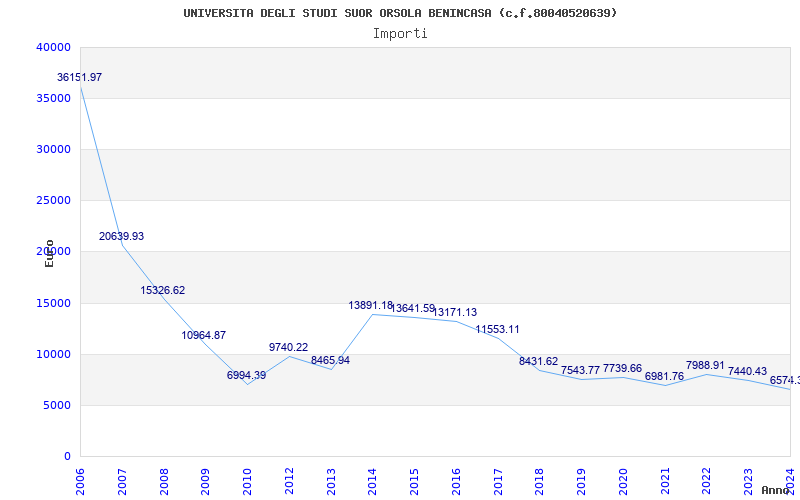Click the x-axis year 2013
The height and width of the screenshot is (500, 800).
coord(331,482)
